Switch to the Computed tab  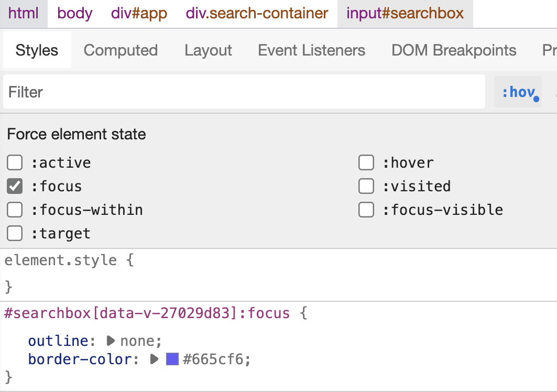pos(121,50)
